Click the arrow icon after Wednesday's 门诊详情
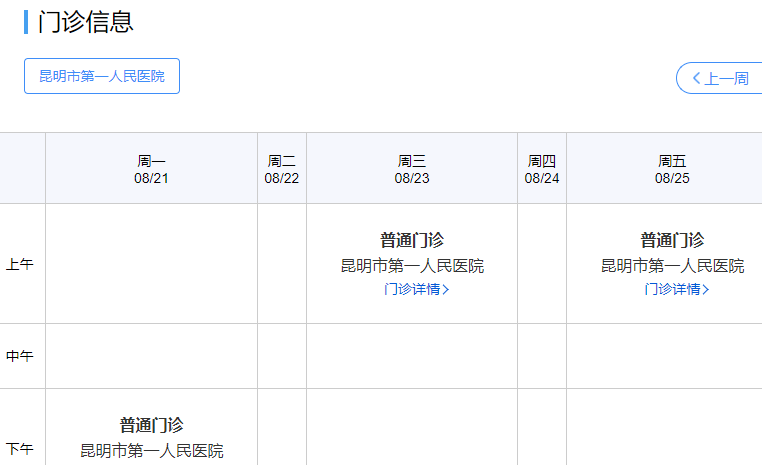 point(445,290)
